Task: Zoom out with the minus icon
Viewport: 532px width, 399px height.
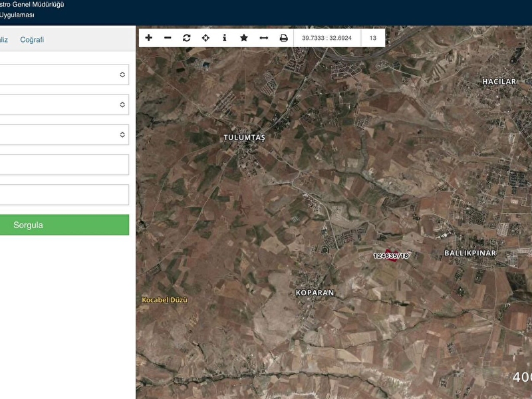Action: click(168, 38)
